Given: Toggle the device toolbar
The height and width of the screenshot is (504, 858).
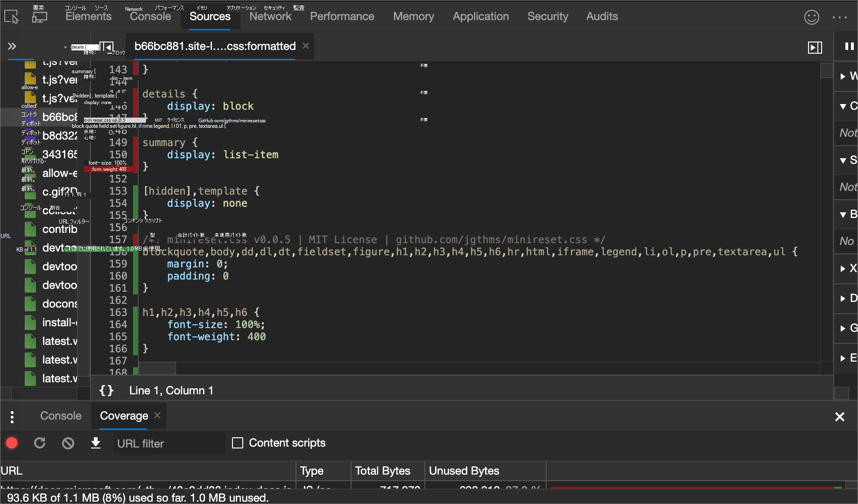Looking at the screenshot, I should (x=40, y=17).
